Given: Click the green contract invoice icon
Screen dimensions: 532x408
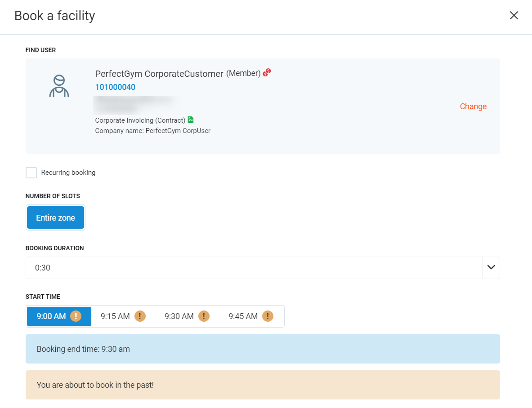Looking at the screenshot, I should point(191,120).
